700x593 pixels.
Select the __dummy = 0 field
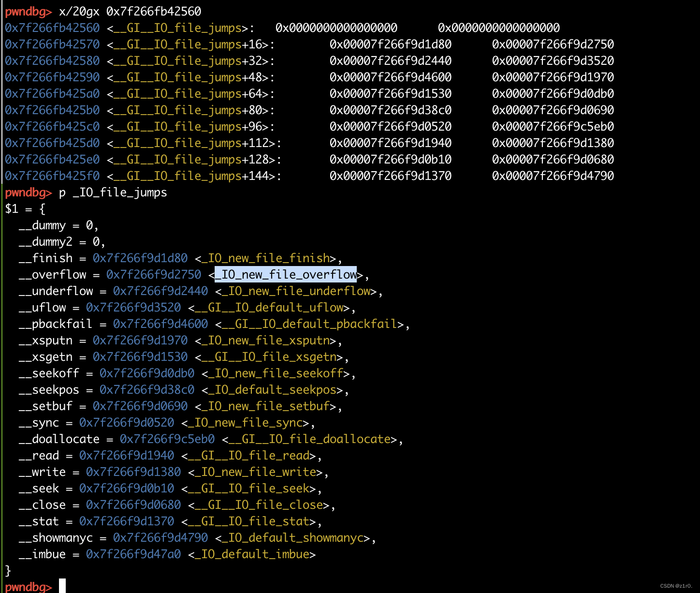pyautogui.click(x=58, y=225)
